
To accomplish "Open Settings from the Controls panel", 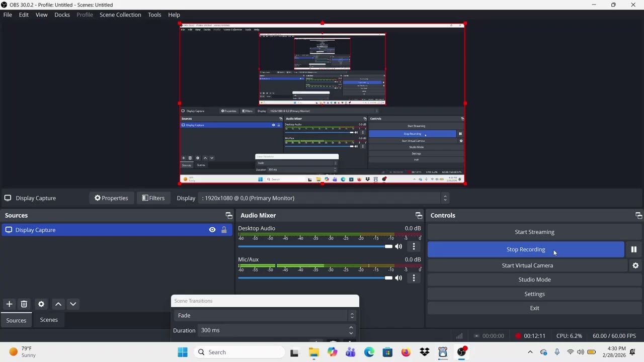I will (x=534, y=294).
